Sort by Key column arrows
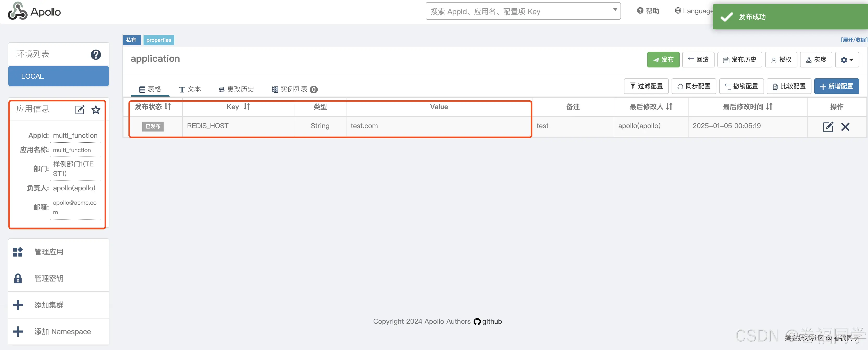Viewport: 868px width, 350px height. [x=247, y=107]
